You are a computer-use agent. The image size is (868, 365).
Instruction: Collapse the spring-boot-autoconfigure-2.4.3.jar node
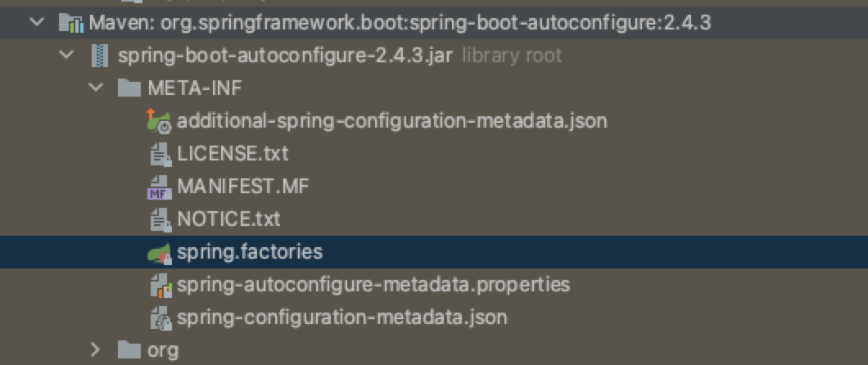tap(66, 56)
